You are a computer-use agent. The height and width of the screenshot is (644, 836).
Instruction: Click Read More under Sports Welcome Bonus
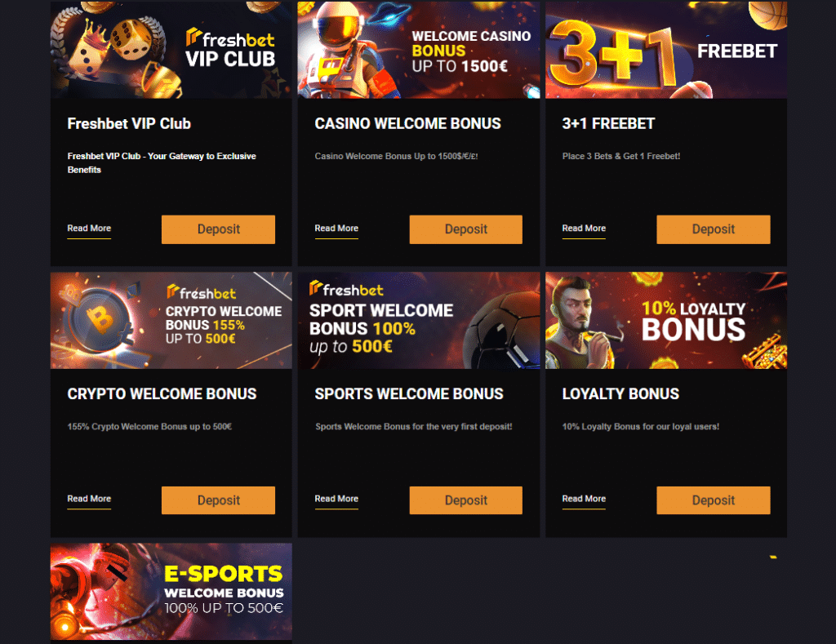336,499
